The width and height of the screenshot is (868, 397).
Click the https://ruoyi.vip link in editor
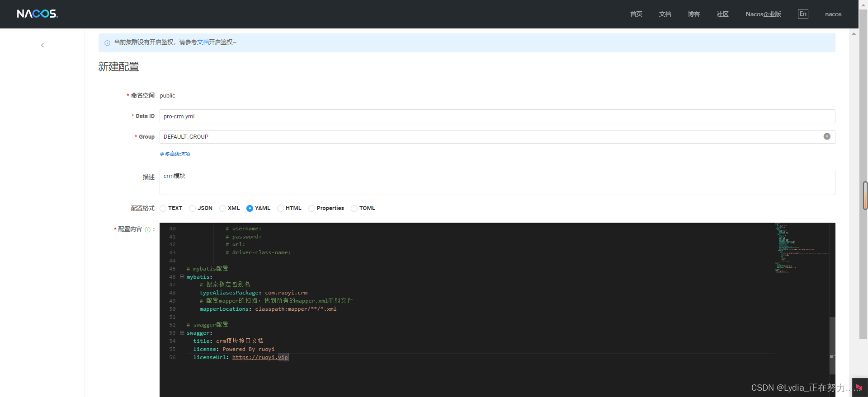tap(260, 357)
